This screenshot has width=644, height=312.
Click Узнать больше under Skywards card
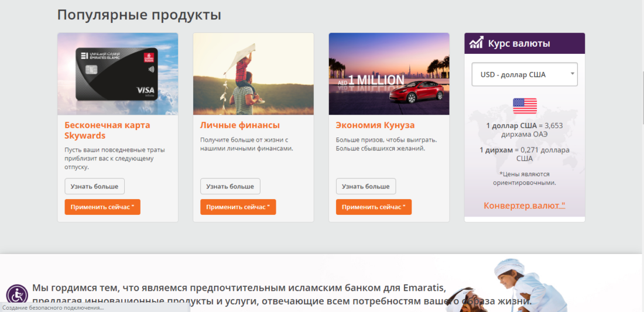pos(94,187)
